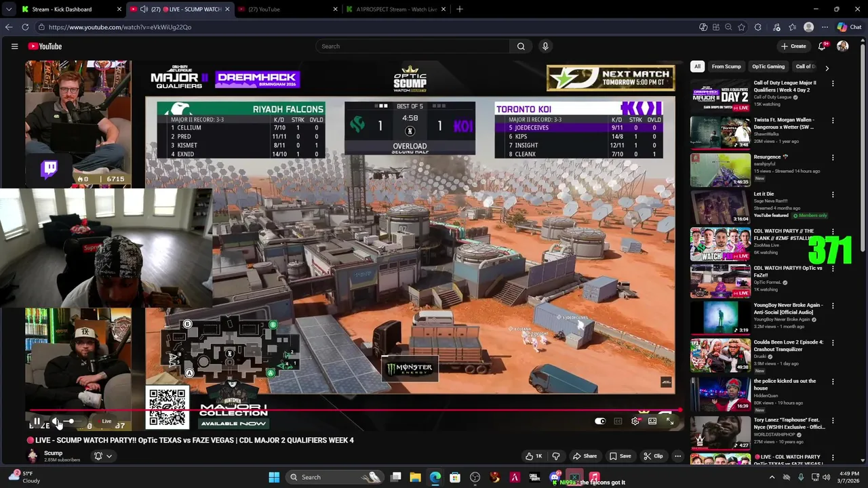Image resolution: width=868 pixels, height=488 pixels.
Task: Go to YouTube home via logo
Action: (45, 46)
